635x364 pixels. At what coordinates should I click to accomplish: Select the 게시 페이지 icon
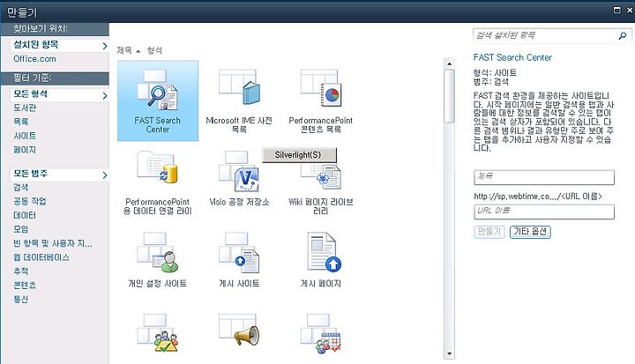point(324,251)
